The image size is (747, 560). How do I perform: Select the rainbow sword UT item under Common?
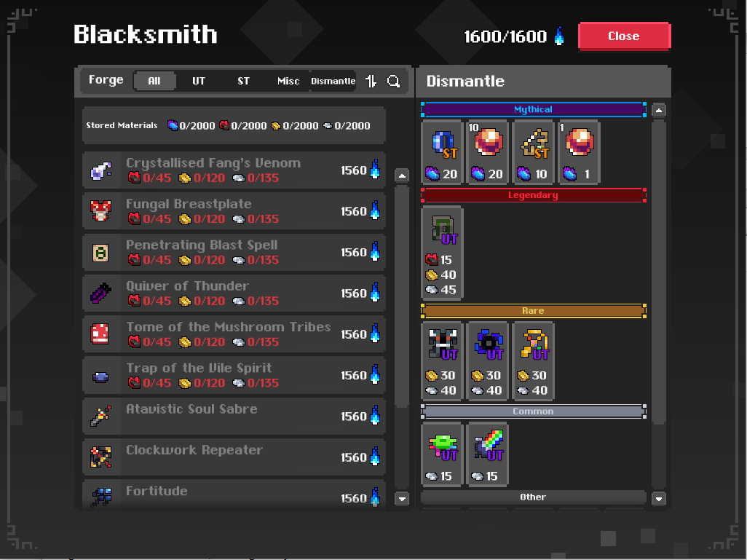(488, 454)
